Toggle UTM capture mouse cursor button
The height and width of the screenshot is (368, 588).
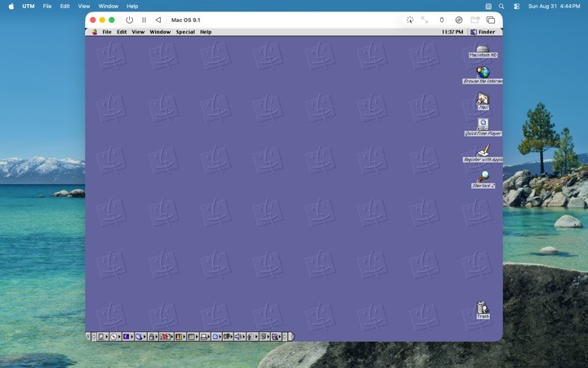(x=410, y=20)
